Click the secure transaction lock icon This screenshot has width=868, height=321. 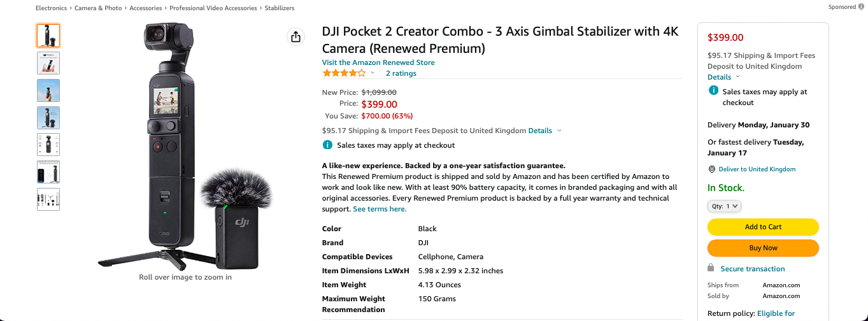tap(711, 268)
